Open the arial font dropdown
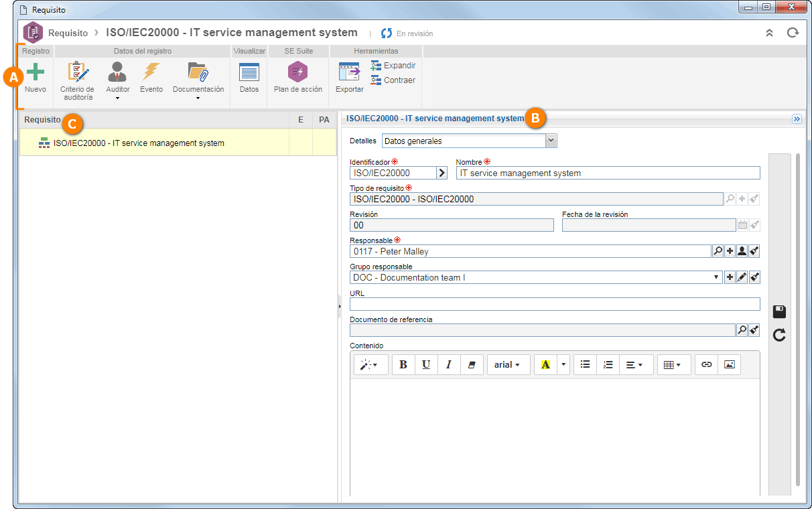 pyautogui.click(x=508, y=364)
